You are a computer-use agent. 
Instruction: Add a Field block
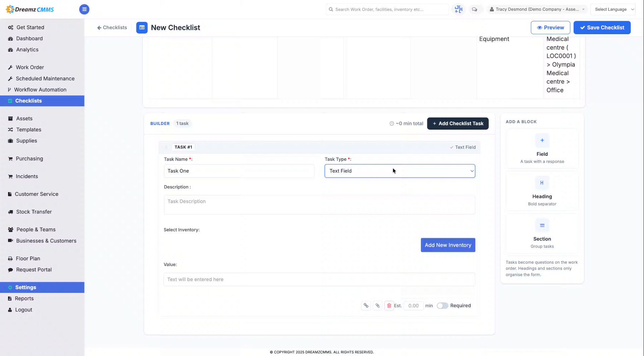coord(542,149)
